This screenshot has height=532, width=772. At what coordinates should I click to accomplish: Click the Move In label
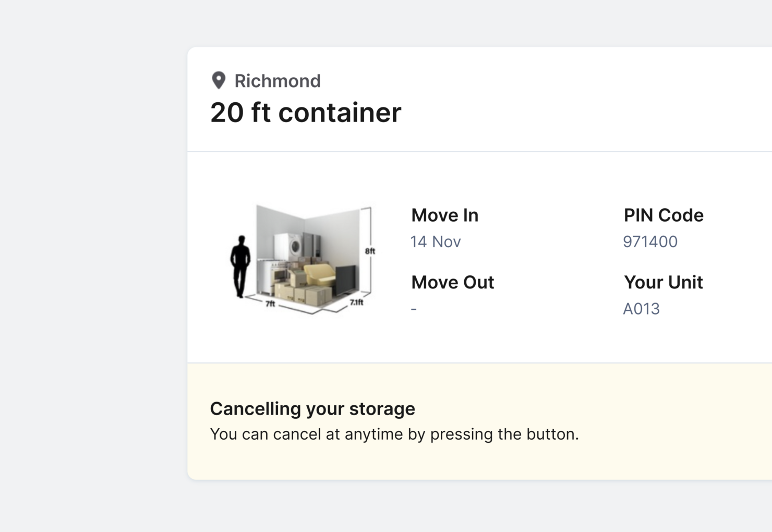444,215
